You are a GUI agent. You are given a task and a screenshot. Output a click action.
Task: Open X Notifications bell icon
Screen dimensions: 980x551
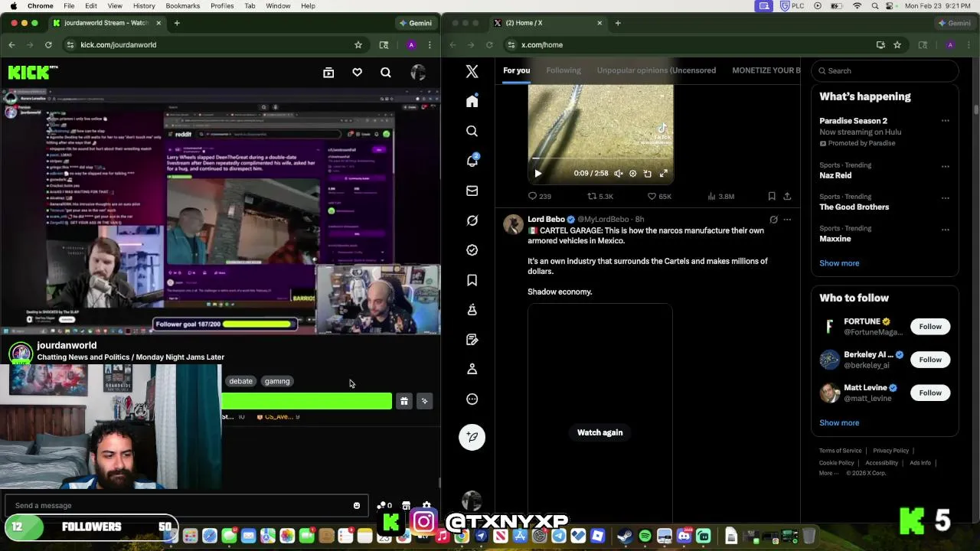(472, 161)
